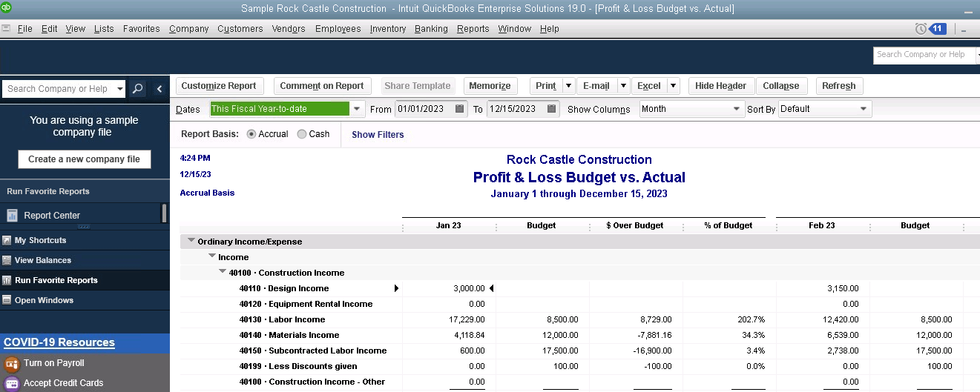Open the Excel export dropdown arrow
Viewport: 980px width, 392px height.
[673, 86]
